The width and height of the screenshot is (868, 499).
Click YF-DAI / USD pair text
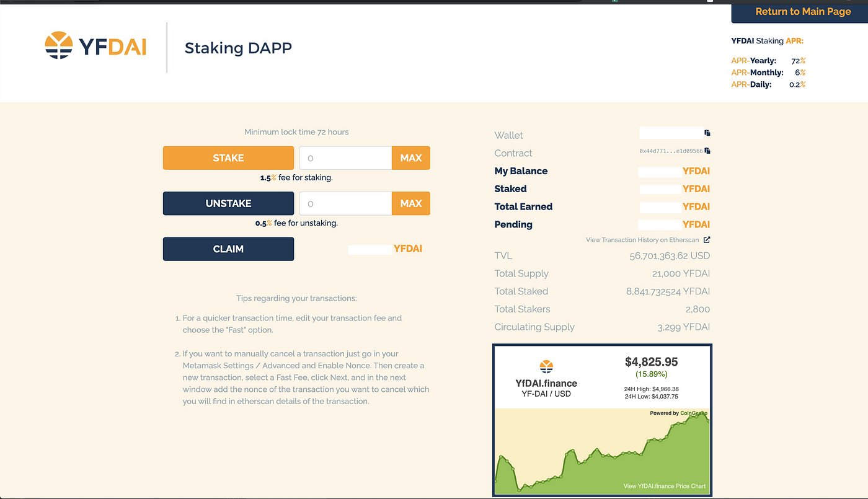(546, 394)
